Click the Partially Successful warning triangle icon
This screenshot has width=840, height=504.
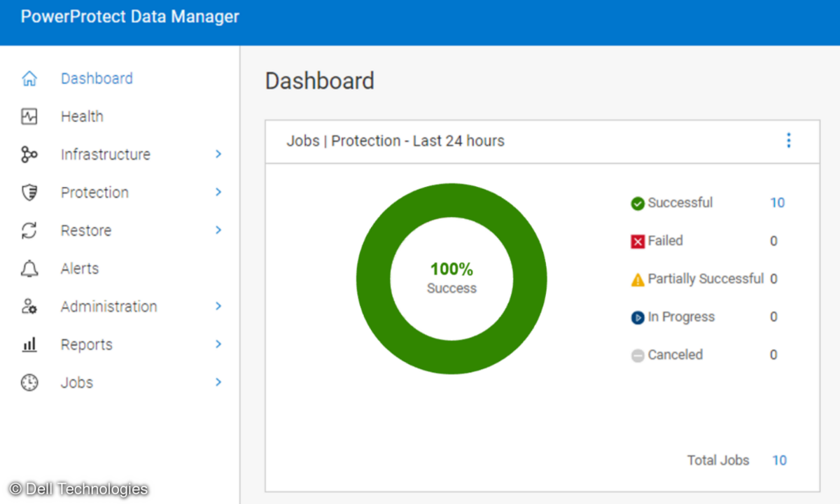point(638,280)
